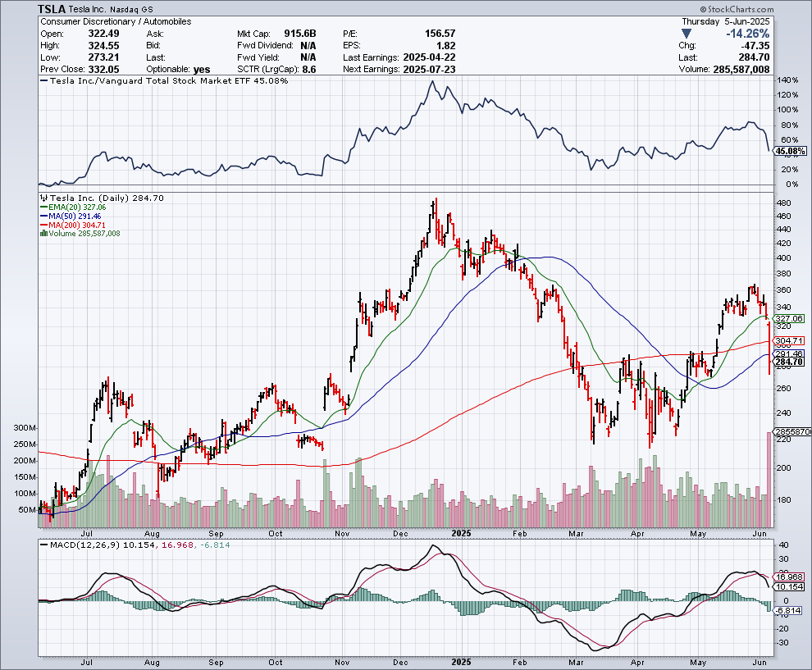This screenshot has height=670, width=812.
Task: Click the 16.968 tag on MACD axis
Action: pos(790,577)
